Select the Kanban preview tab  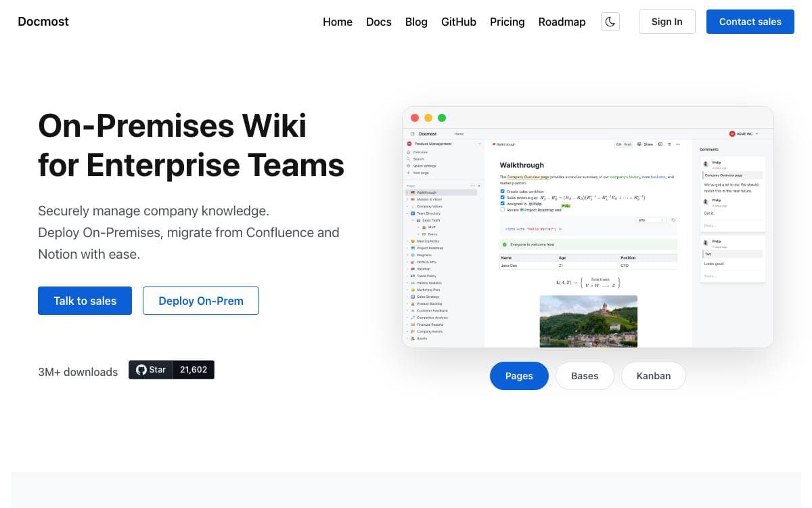click(654, 376)
